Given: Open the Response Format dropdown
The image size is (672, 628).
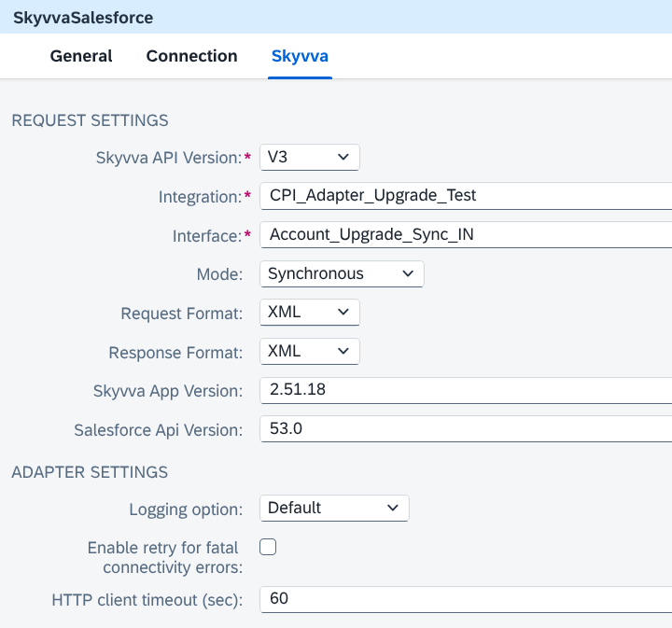Looking at the screenshot, I should tap(310, 351).
